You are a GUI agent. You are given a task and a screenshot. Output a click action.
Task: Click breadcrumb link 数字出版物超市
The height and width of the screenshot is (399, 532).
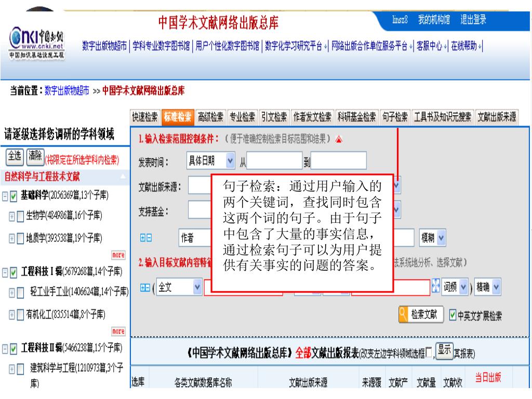coord(67,90)
